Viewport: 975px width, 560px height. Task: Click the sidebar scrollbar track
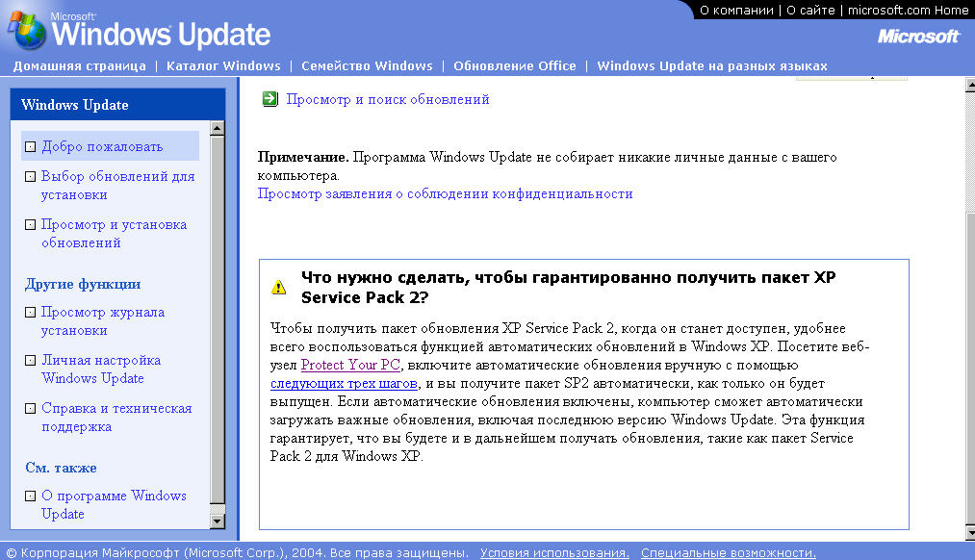pyautogui.click(x=217, y=510)
